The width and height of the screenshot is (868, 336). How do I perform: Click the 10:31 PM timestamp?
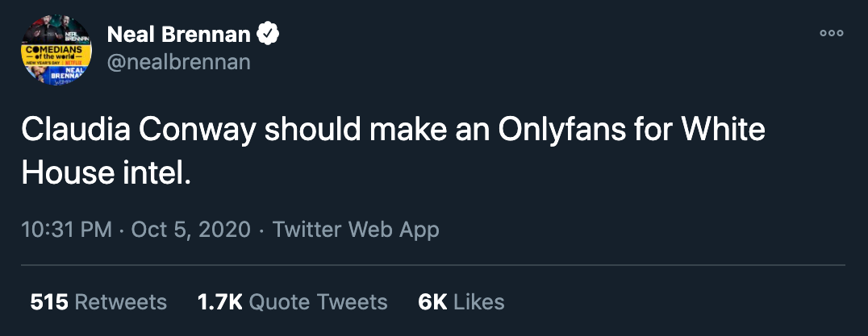pyautogui.click(x=66, y=230)
